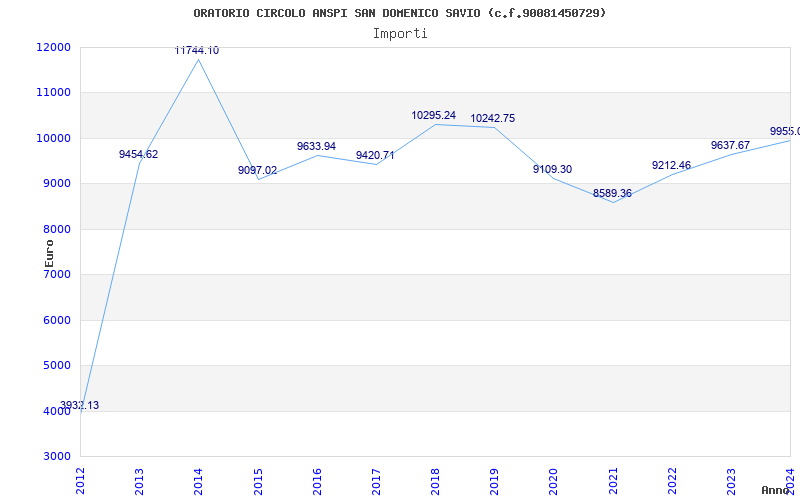Click the 2023 year label
The image size is (800, 500).
coord(731,481)
